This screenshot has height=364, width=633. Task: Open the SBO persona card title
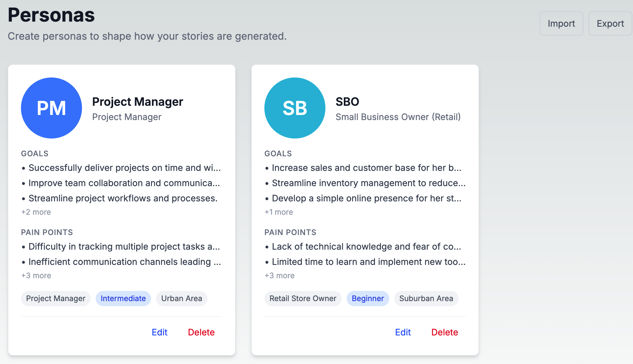click(347, 102)
